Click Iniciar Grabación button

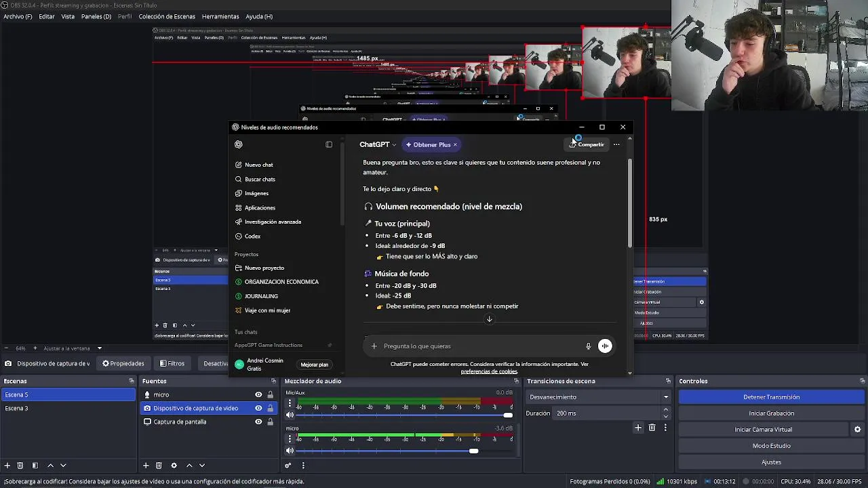pos(772,413)
